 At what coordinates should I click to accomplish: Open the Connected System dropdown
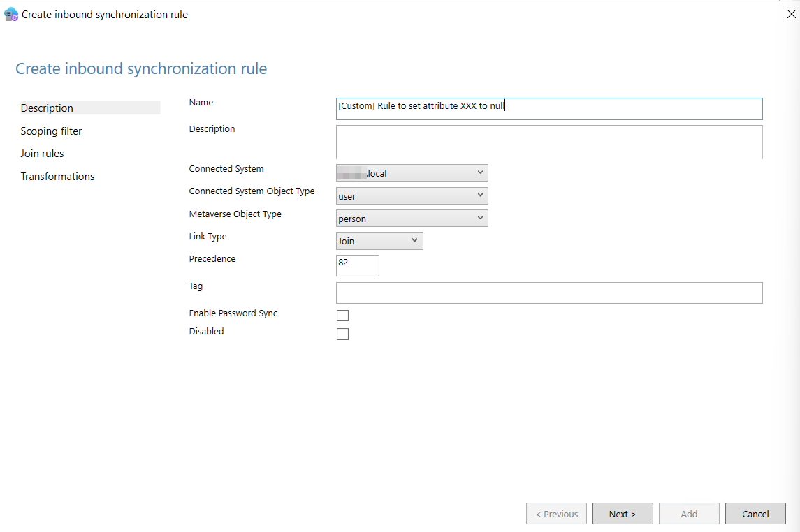pos(412,173)
